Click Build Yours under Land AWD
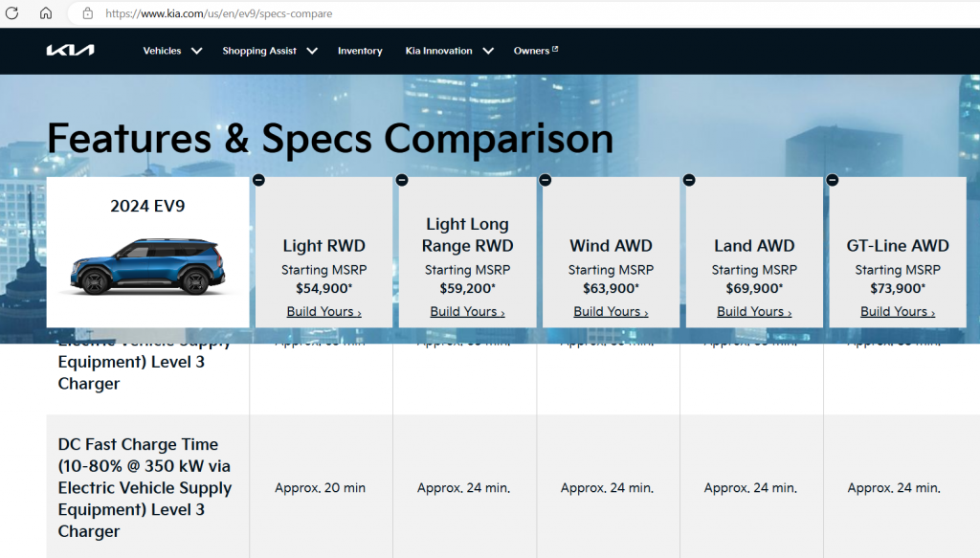Image resolution: width=980 pixels, height=558 pixels. tap(754, 312)
